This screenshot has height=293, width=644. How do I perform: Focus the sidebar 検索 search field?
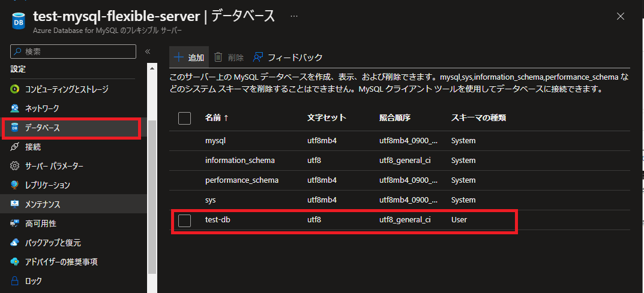pos(73,52)
